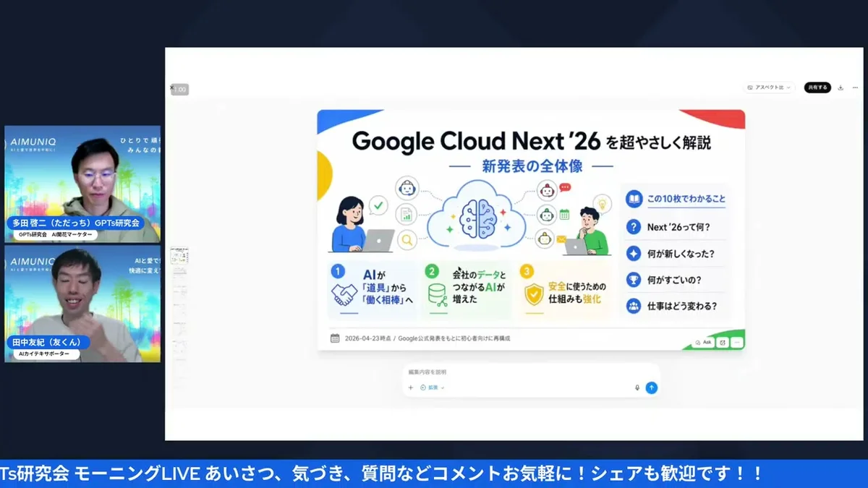Toggle the microphone input in the prompt bar

click(x=637, y=387)
